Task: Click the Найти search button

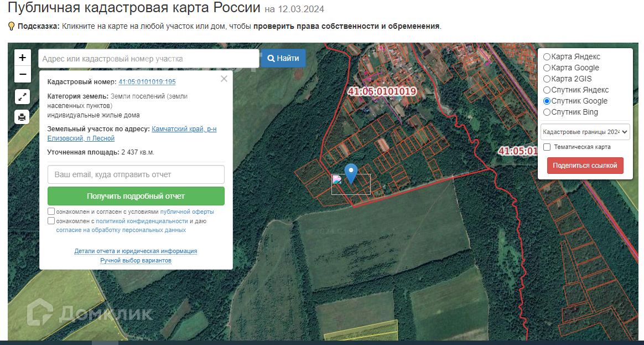Action: pos(283,58)
